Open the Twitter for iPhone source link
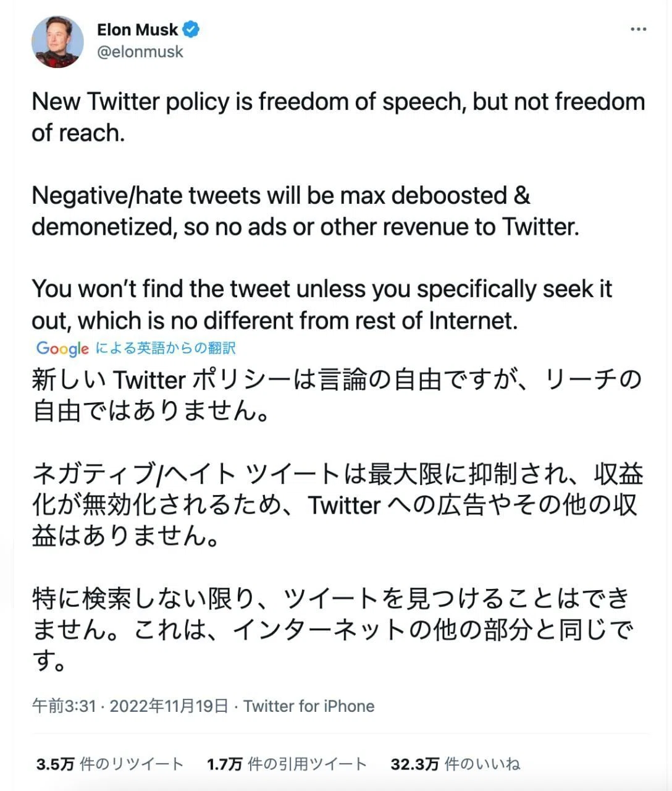This screenshot has height=791, width=672. (x=309, y=706)
